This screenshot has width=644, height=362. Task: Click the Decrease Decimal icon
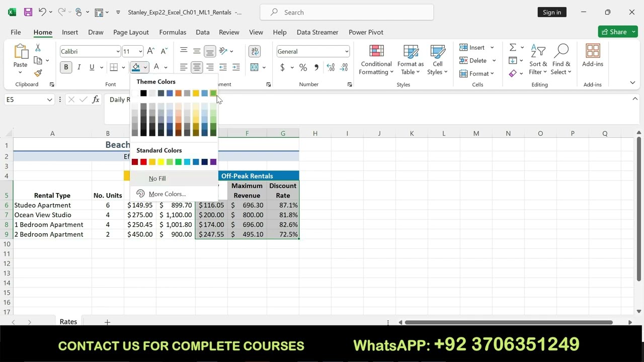tap(344, 67)
